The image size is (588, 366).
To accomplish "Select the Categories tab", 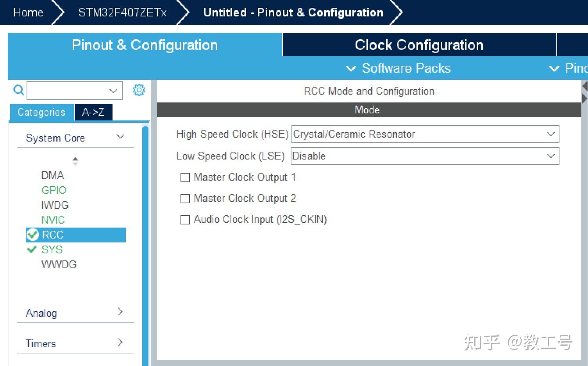I will coord(41,112).
